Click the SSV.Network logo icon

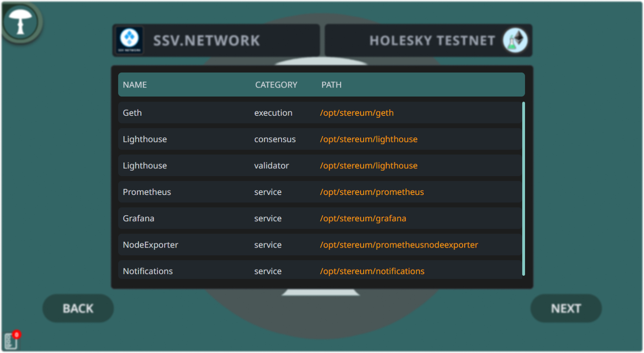click(x=130, y=40)
